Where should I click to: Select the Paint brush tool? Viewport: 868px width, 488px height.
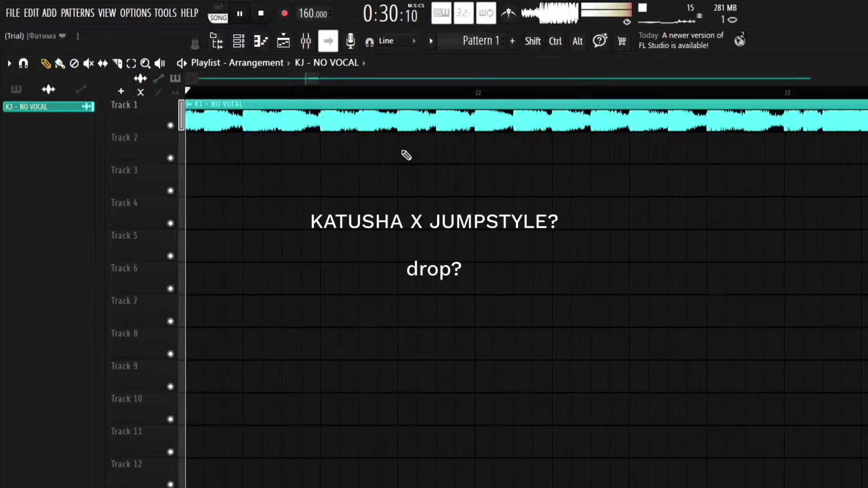(x=60, y=63)
